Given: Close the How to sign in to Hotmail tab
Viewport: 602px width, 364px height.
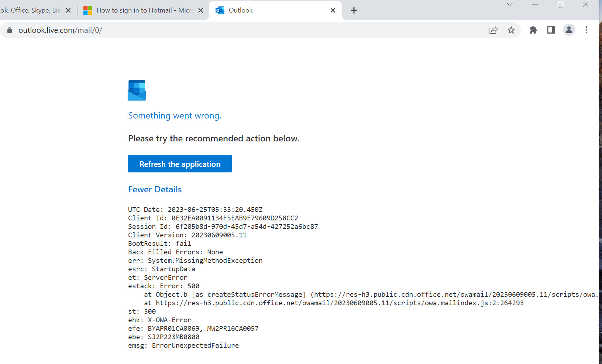Looking at the screenshot, I should point(200,10).
